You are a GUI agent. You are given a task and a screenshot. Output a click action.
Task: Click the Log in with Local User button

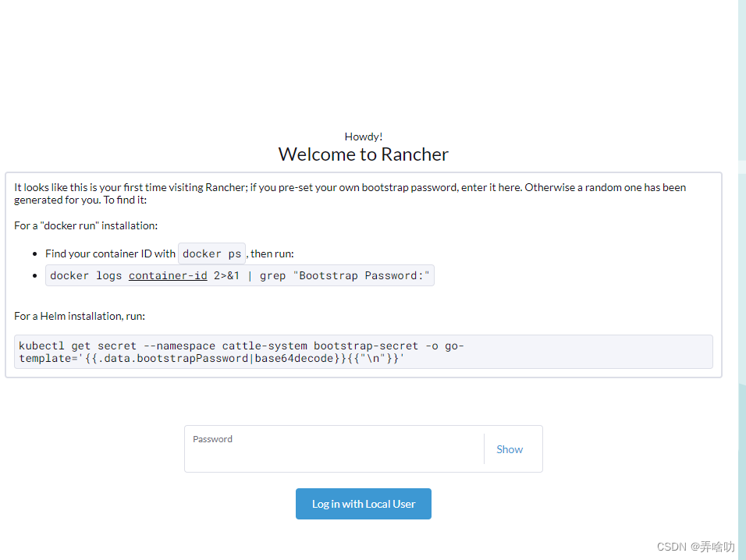coord(363,503)
